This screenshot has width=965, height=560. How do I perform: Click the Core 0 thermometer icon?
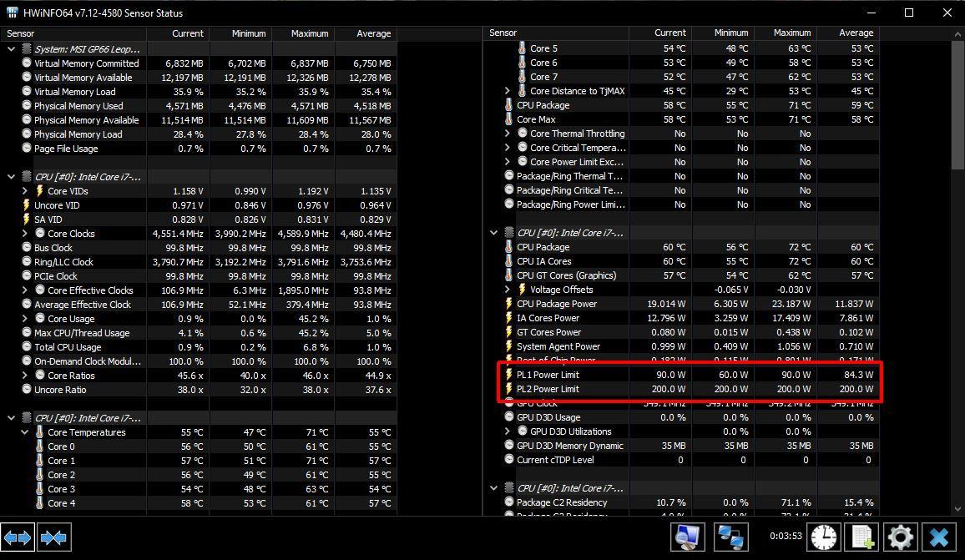tap(40, 446)
